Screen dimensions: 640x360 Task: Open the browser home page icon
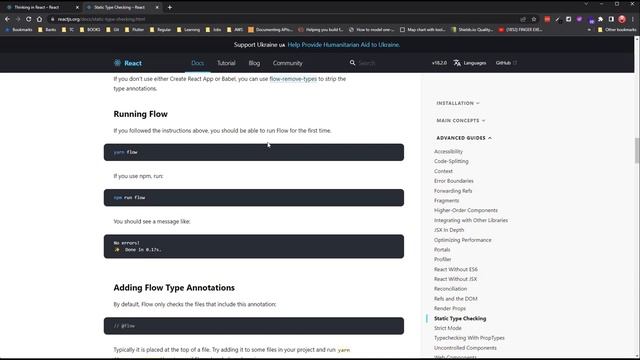tap(39, 19)
